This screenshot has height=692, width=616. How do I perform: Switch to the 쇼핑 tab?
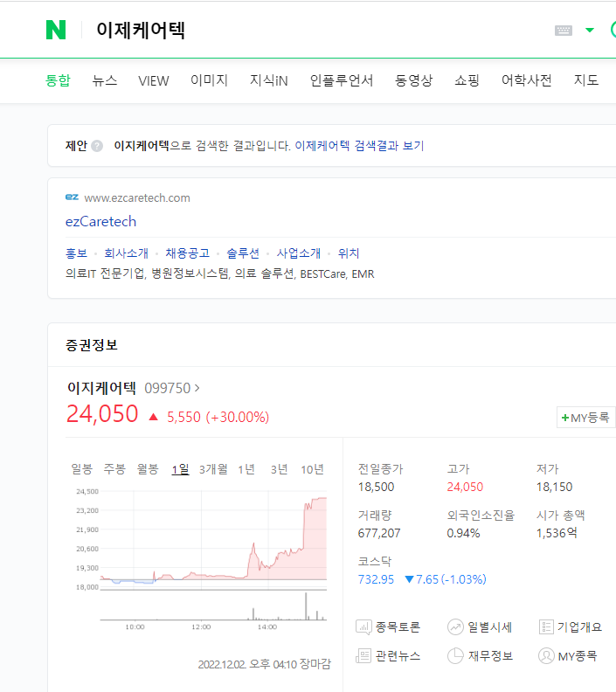tap(467, 80)
